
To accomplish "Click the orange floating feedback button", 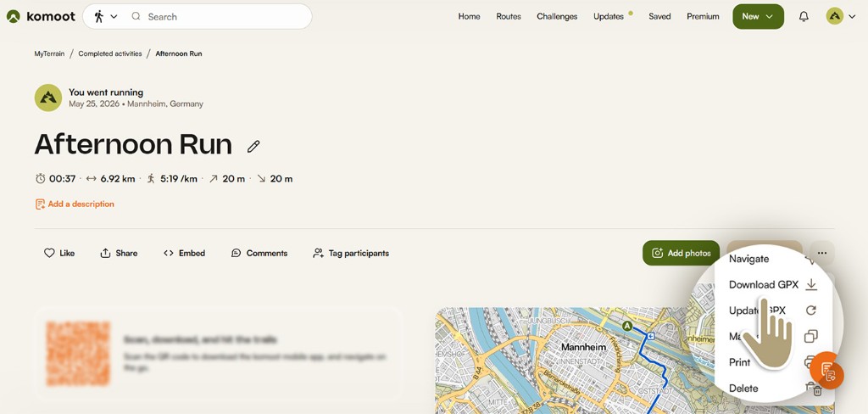I will (828, 371).
